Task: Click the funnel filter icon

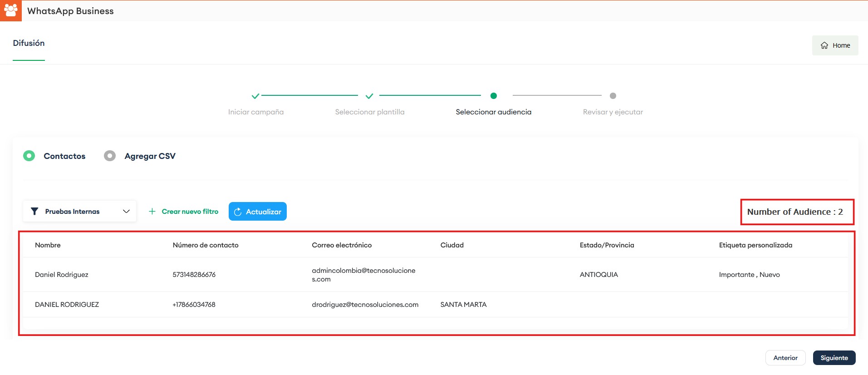Action: 34,212
